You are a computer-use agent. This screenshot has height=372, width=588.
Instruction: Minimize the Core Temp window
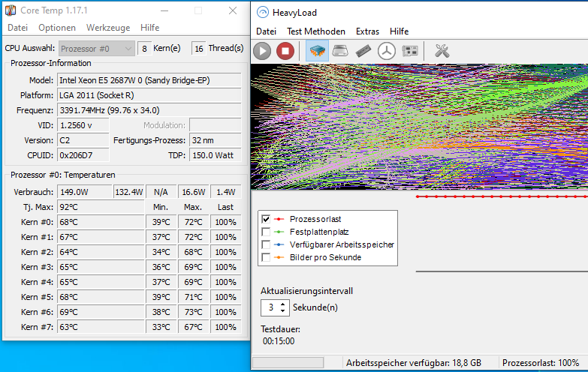tap(164, 10)
